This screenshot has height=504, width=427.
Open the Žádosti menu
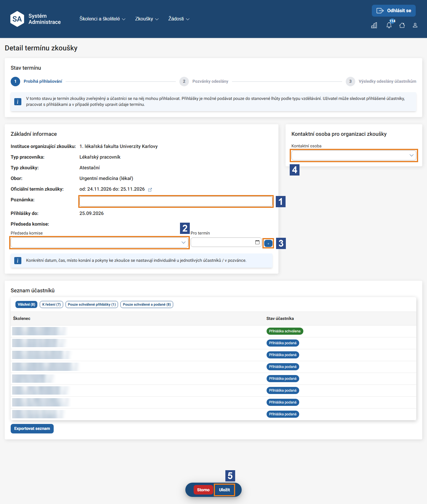coord(179,19)
